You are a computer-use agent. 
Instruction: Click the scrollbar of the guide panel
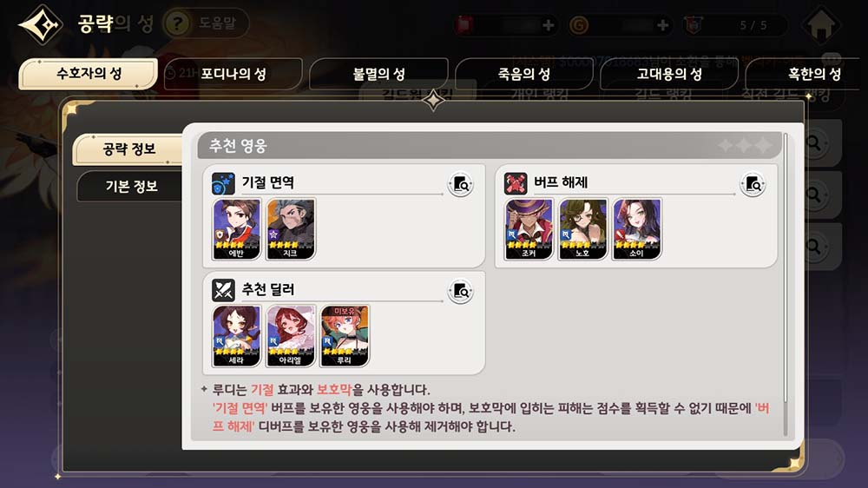tap(785, 284)
